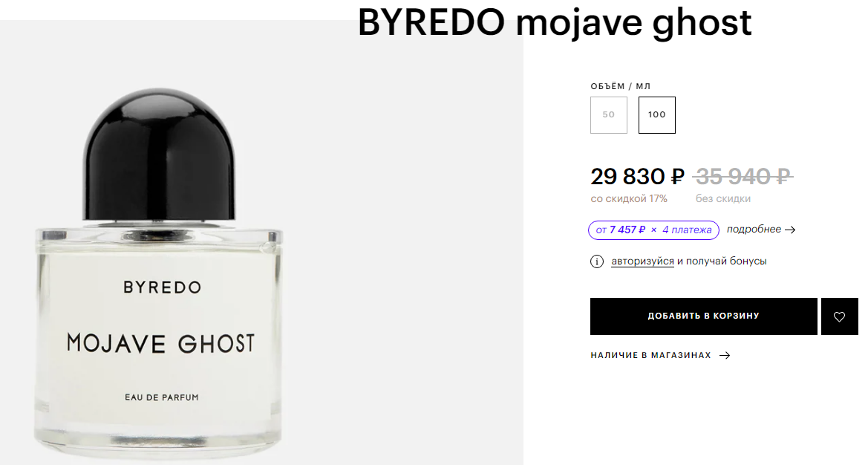Click the BYREDO mojave ghost product title

pos(555,23)
